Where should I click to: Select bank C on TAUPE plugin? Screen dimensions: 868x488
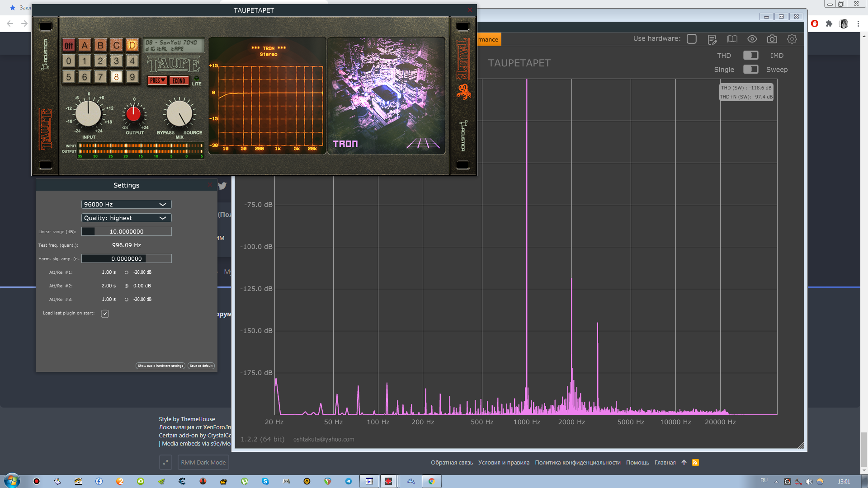click(x=116, y=45)
